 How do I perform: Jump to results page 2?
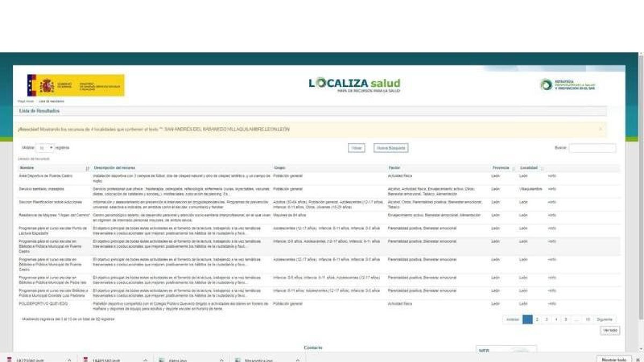537,319
